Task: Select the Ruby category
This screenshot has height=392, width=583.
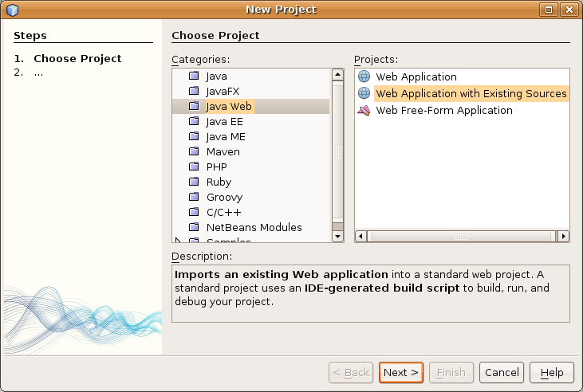Action: coord(219,182)
